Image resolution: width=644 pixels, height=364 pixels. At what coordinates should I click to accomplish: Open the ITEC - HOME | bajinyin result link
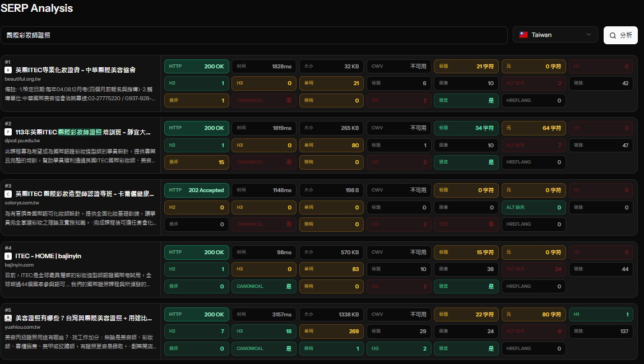[48, 256]
